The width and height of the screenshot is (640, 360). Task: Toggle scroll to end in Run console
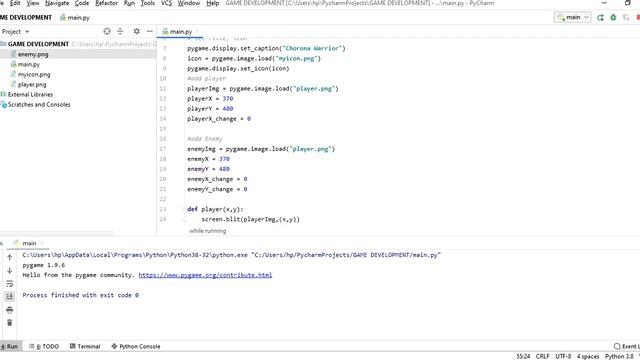(x=10, y=296)
